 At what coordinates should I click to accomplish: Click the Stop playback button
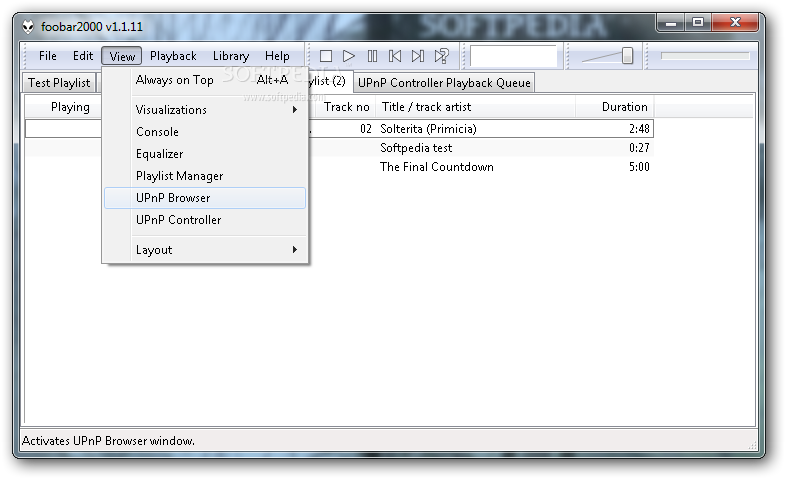point(326,56)
